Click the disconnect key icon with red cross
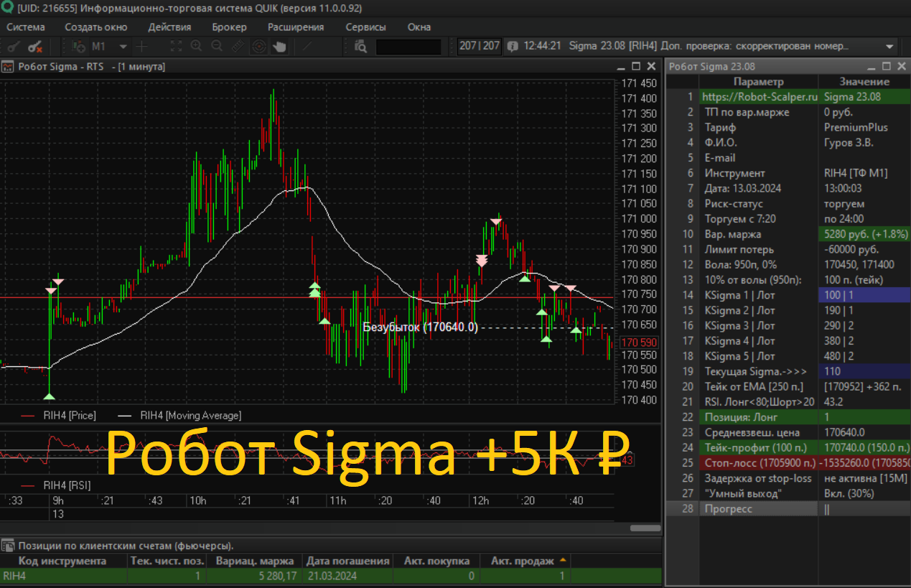Screen dimensions: 911x588 [35, 47]
